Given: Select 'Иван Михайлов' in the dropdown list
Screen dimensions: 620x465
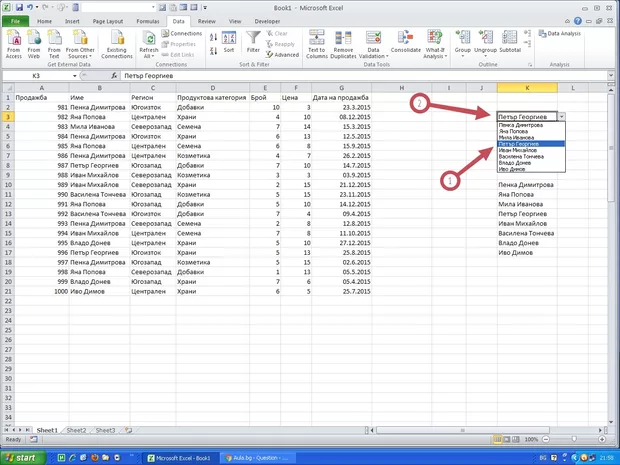Looking at the screenshot, I should coord(520,150).
